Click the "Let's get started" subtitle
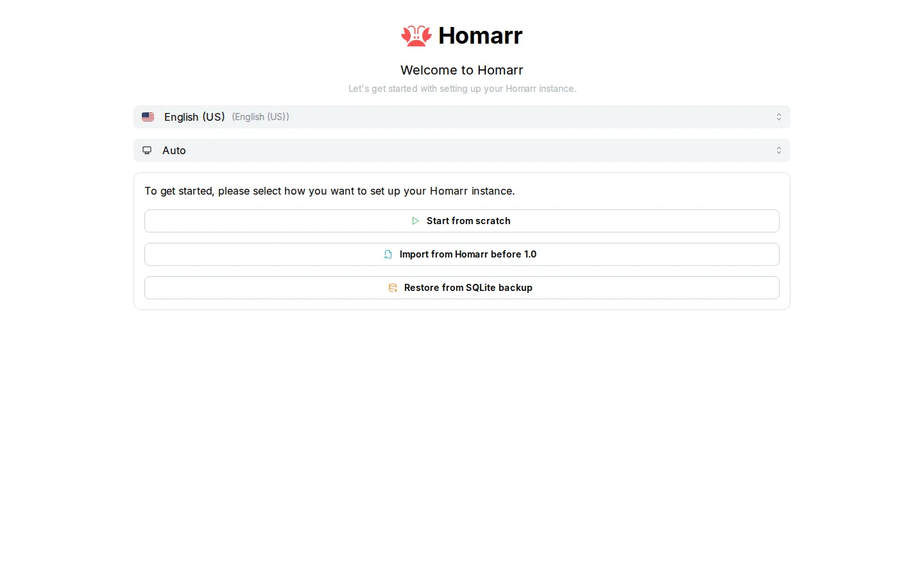The width and height of the screenshot is (924, 578). [x=462, y=89]
